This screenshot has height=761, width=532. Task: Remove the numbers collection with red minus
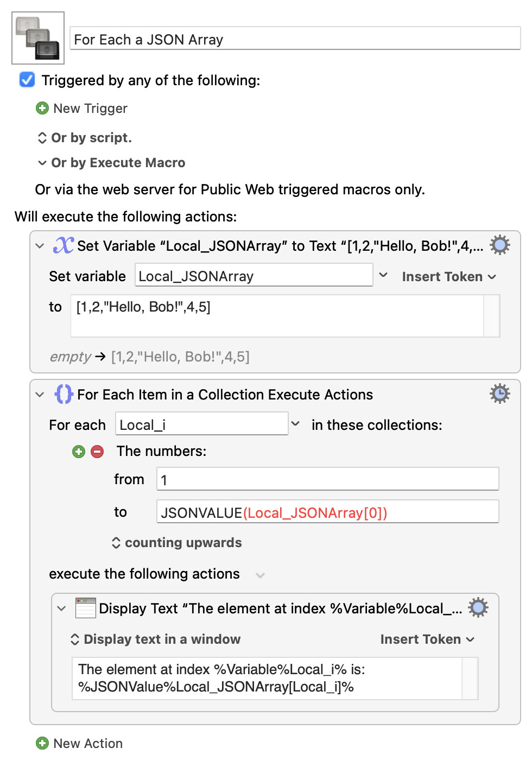[97, 452]
